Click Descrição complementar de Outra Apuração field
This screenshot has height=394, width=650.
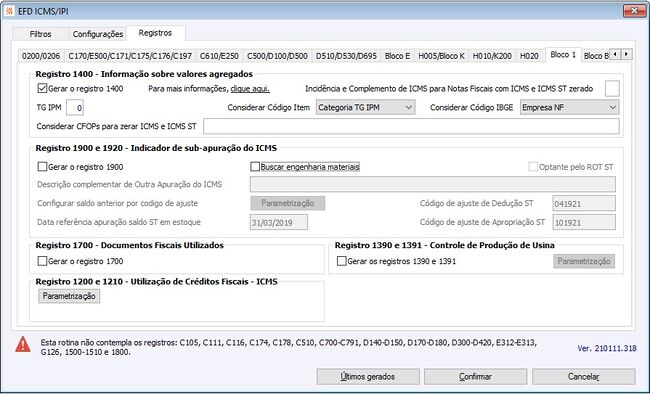433,184
